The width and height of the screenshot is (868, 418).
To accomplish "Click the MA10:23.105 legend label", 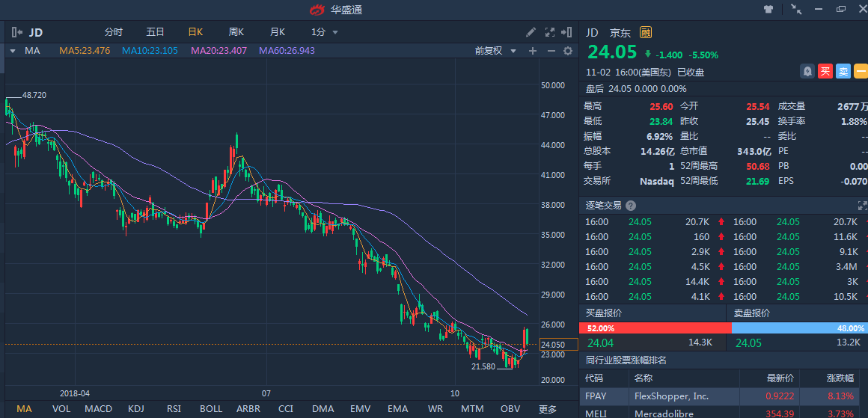I will (150, 51).
